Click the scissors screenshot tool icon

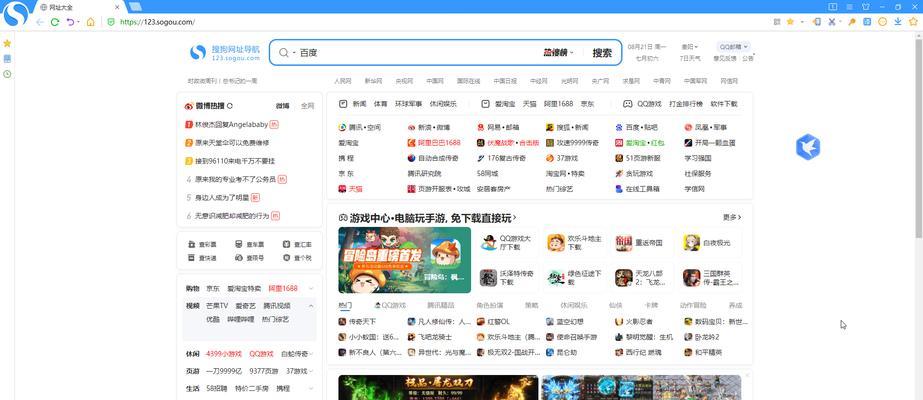(x=831, y=22)
